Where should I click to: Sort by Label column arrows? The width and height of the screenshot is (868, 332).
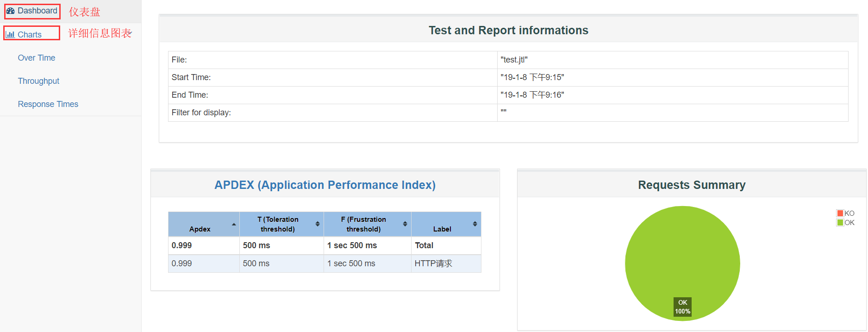(x=475, y=224)
